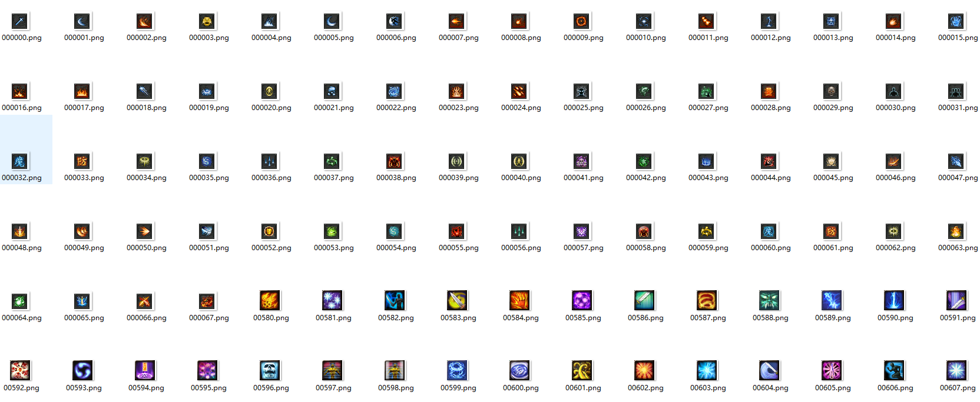Click the 00607.png starburst icon
The image size is (980, 402).
click(956, 371)
